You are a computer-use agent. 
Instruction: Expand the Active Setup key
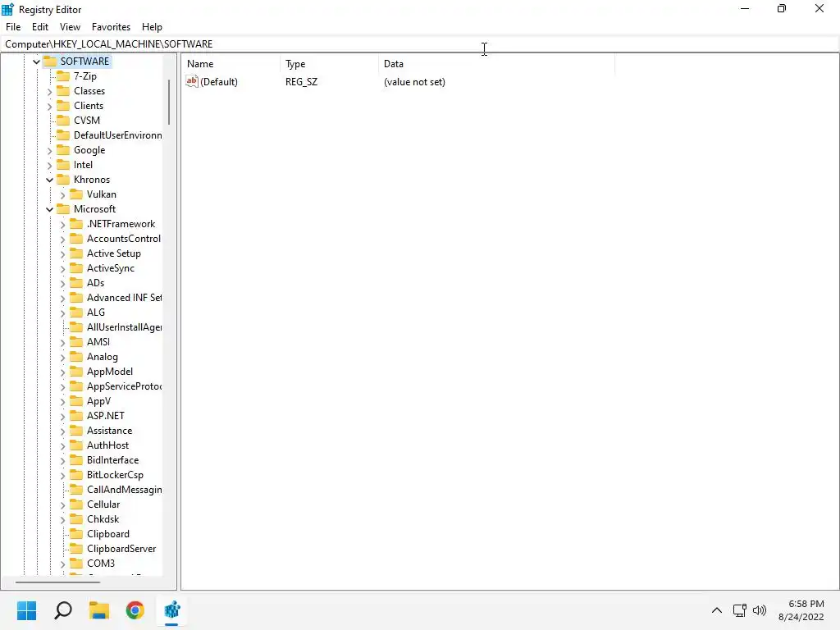62,254
